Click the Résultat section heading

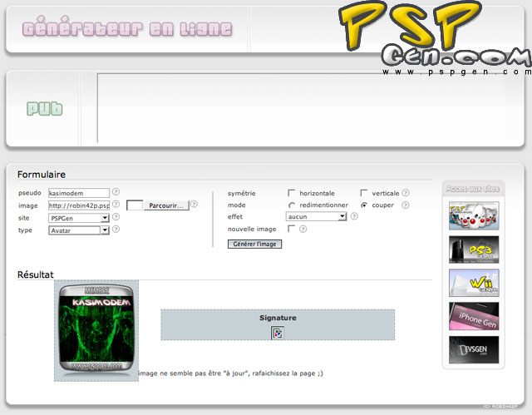[x=36, y=274]
